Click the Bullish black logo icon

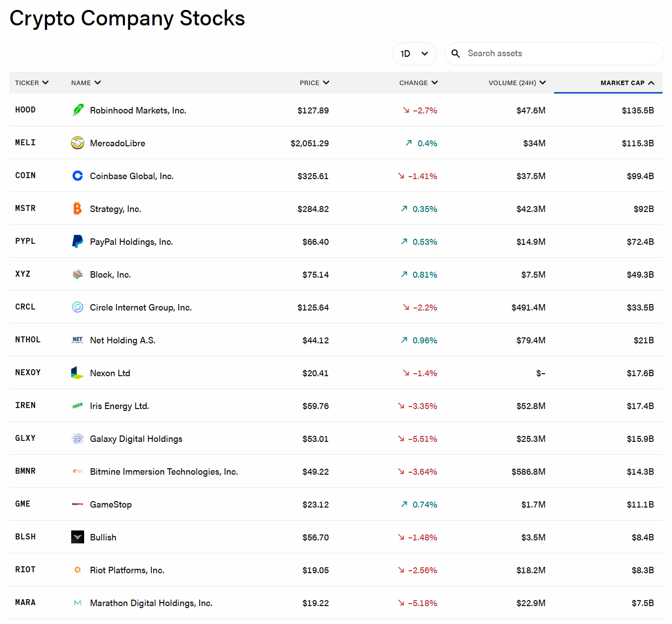point(78,537)
